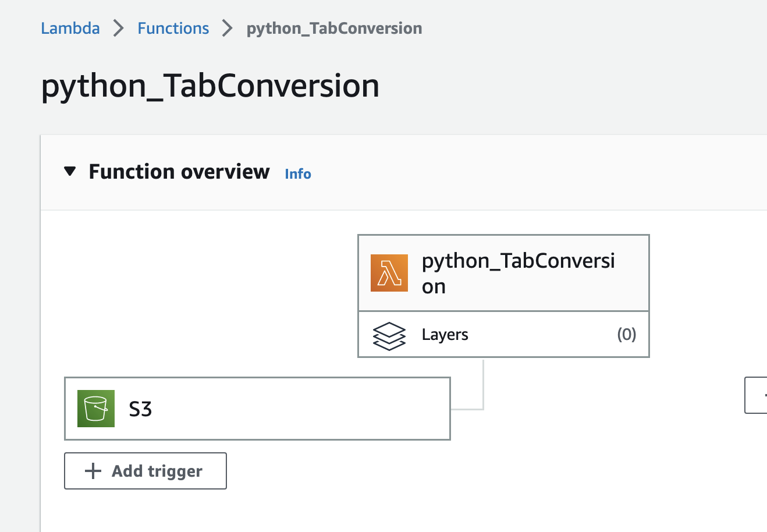Click the chevron after Lambda breadcrumb
The image size is (767, 532).
click(119, 28)
